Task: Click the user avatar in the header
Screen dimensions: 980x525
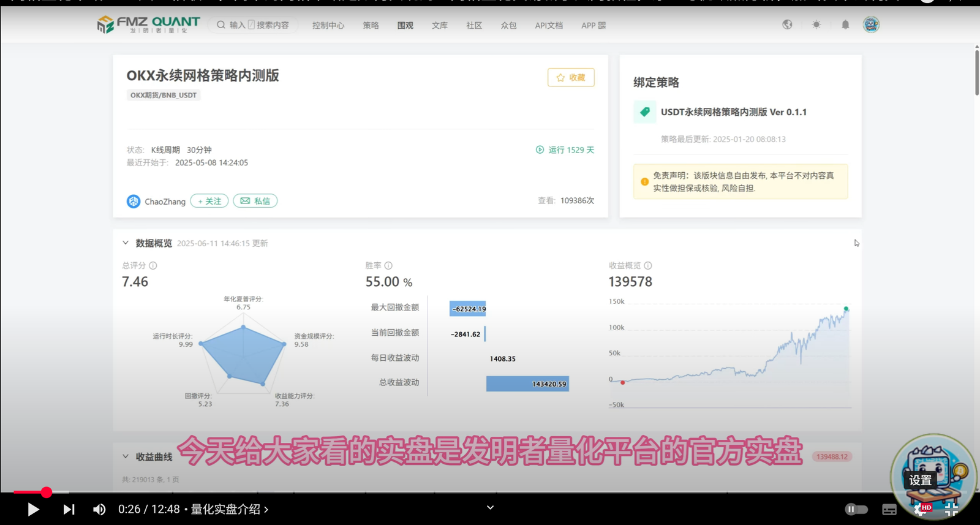Action: coord(871,25)
